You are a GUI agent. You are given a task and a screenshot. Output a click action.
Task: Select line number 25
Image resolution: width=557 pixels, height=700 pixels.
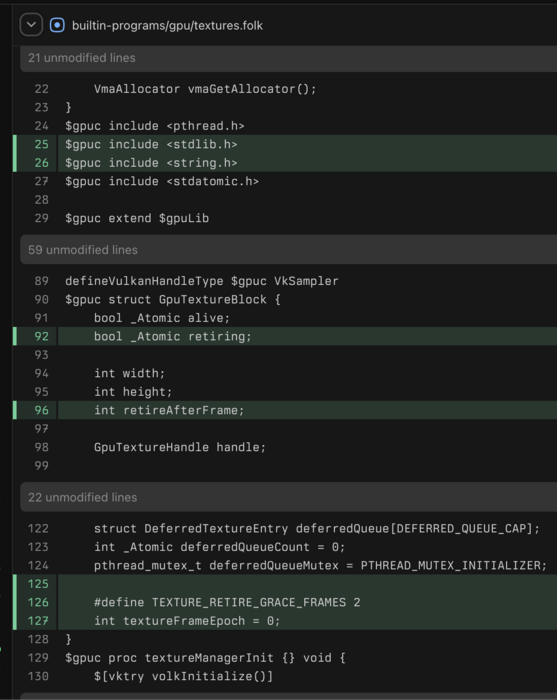(42, 144)
